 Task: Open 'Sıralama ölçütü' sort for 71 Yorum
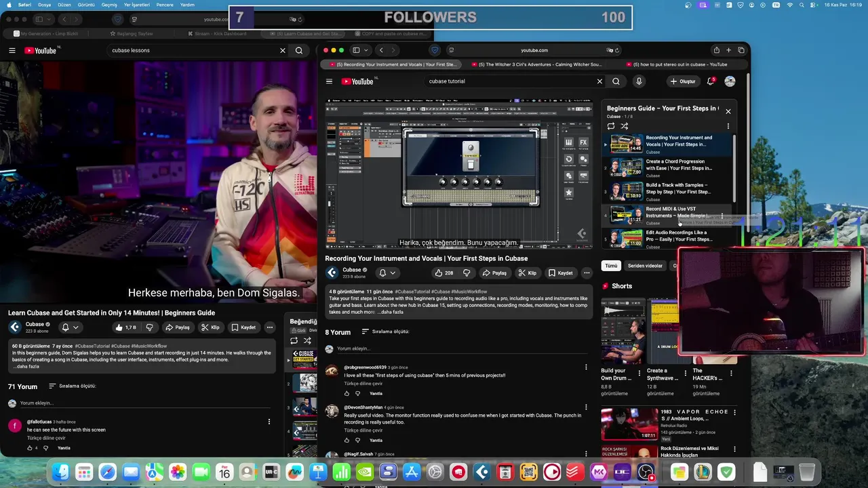click(x=72, y=386)
